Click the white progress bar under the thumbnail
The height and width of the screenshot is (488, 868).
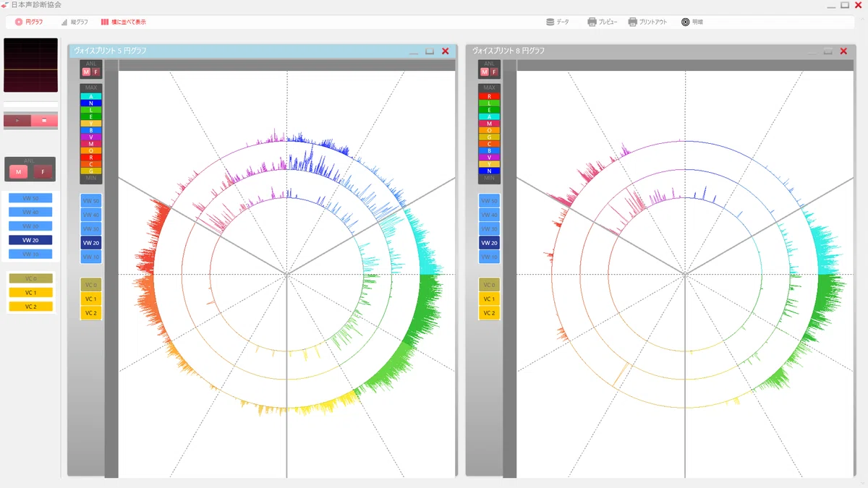[x=30, y=105]
